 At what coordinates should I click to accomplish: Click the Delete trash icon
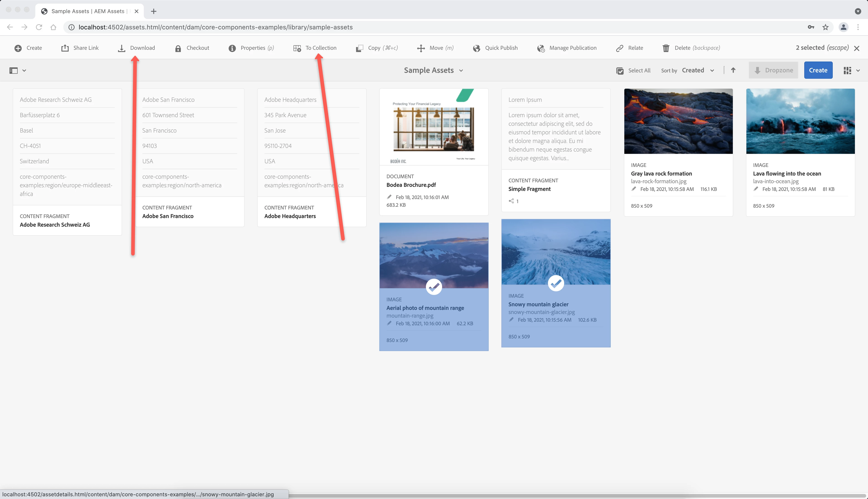tap(666, 48)
